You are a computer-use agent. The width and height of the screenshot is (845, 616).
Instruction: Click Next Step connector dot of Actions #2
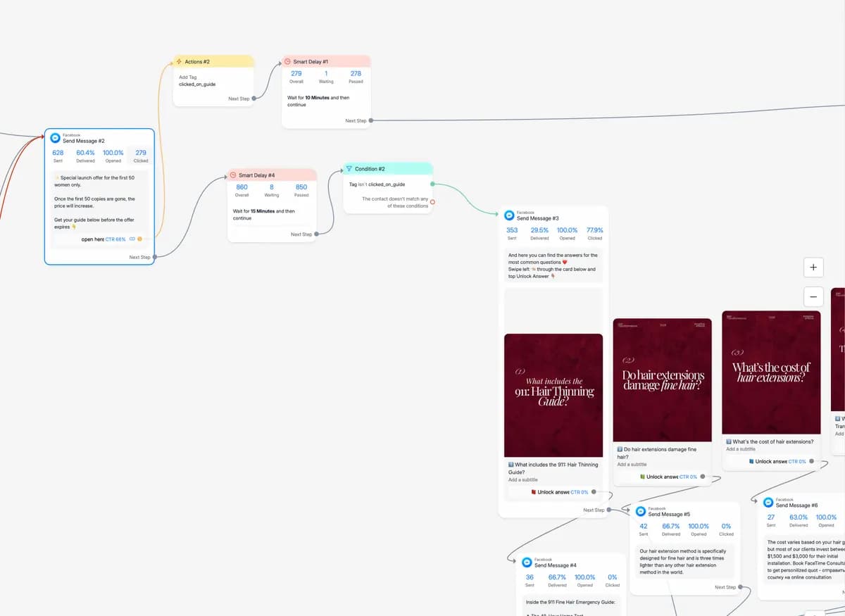coord(254,99)
